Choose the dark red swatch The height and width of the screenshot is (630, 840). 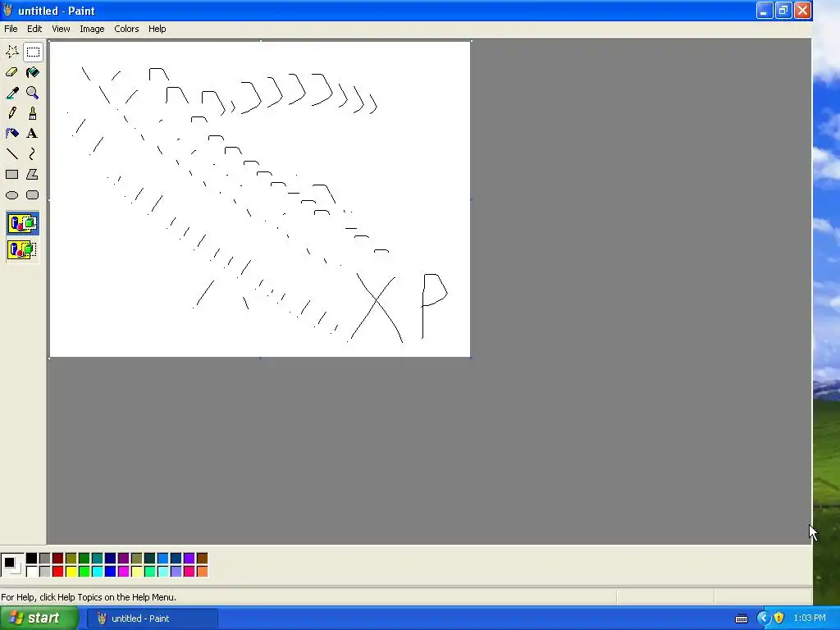click(58, 559)
